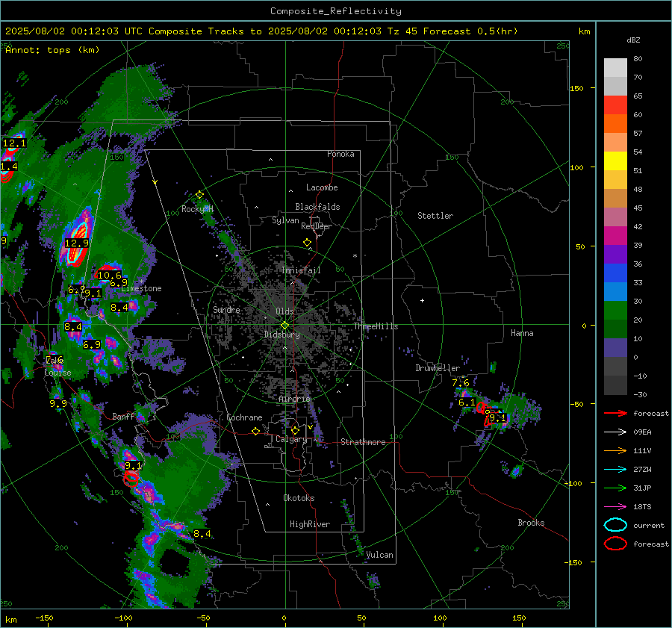Screen dimensions: 672x628
Task: Select the magenta band below 42 dBZ
Action: click(615, 235)
